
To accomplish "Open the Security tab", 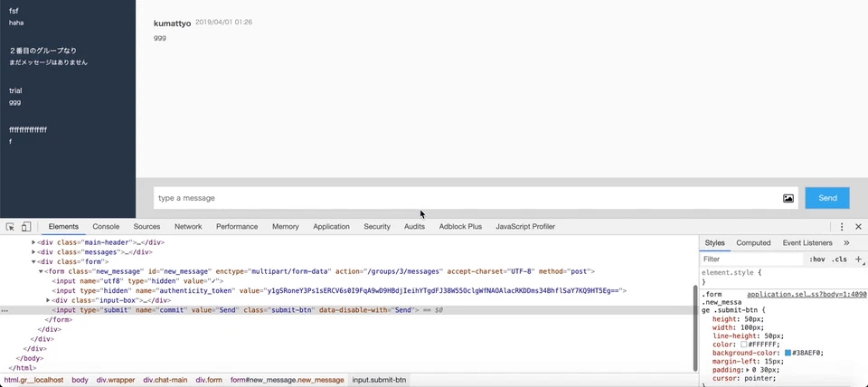I will 377,226.
